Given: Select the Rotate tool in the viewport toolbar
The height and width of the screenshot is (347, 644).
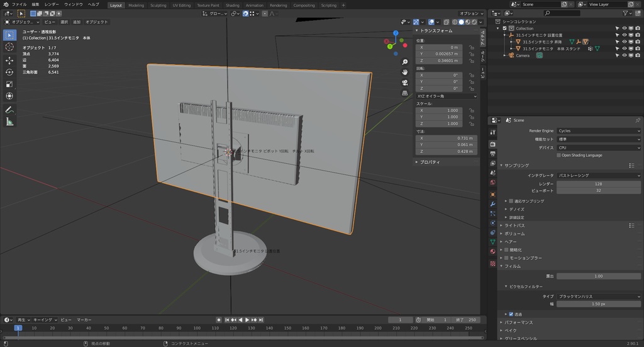Looking at the screenshot, I should [x=9, y=72].
